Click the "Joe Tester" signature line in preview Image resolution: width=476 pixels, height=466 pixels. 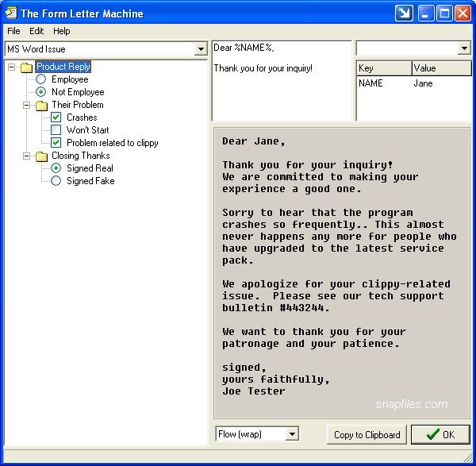[254, 391]
